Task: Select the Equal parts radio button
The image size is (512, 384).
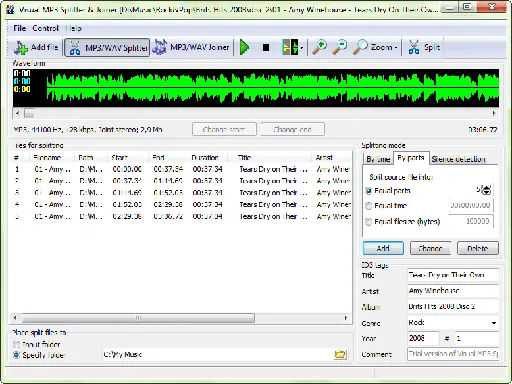Action: [368, 191]
